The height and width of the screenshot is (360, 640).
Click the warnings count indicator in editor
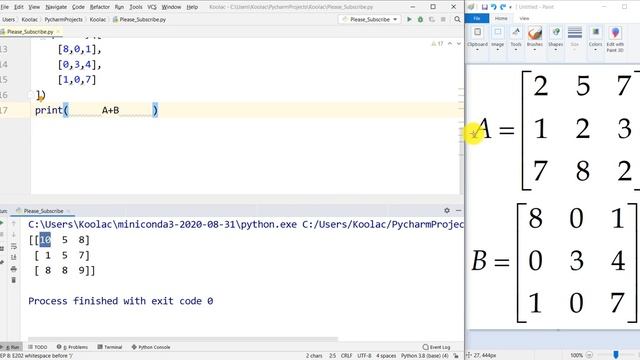(x=437, y=44)
